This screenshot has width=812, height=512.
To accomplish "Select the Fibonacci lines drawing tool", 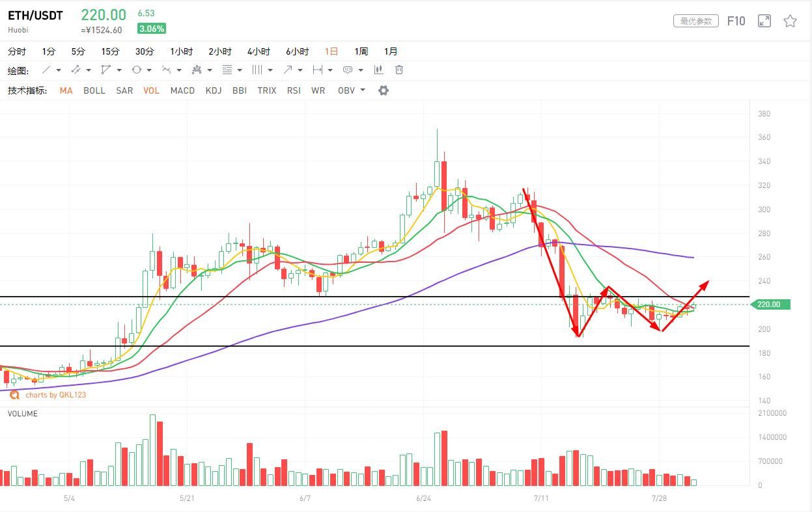I will (227, 70).
